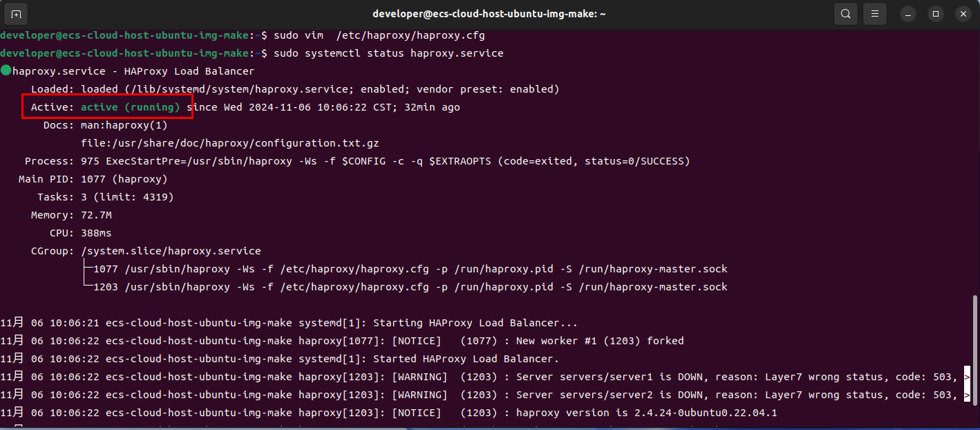The height and width of the screenshot is (430, 980).
Task: Click the window title in the header bar
Action: click(x=489, y=14)
